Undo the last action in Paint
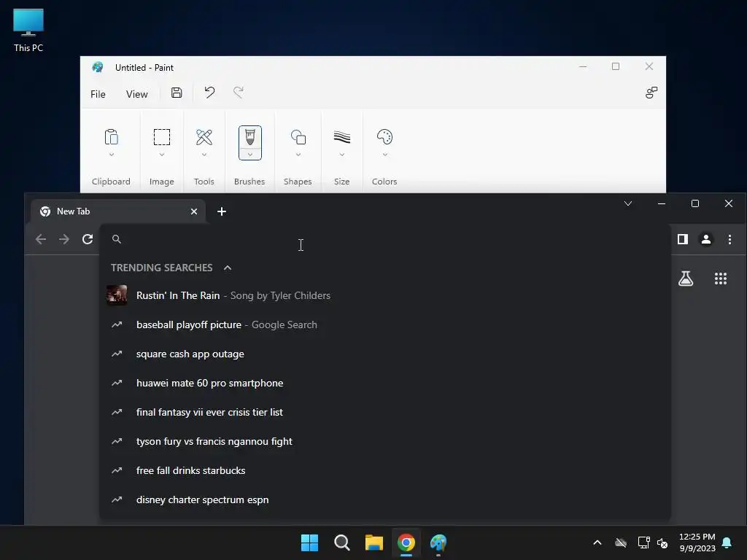 coord(209,93)
